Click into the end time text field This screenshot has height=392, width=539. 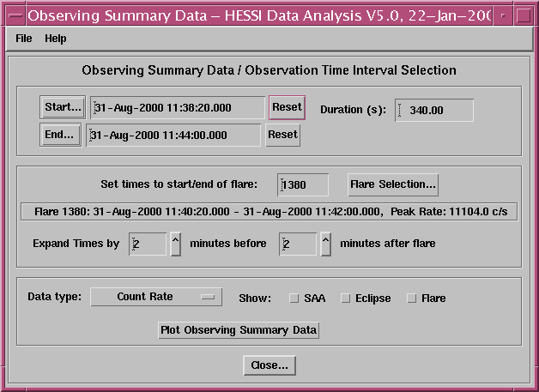click(173, 136)
